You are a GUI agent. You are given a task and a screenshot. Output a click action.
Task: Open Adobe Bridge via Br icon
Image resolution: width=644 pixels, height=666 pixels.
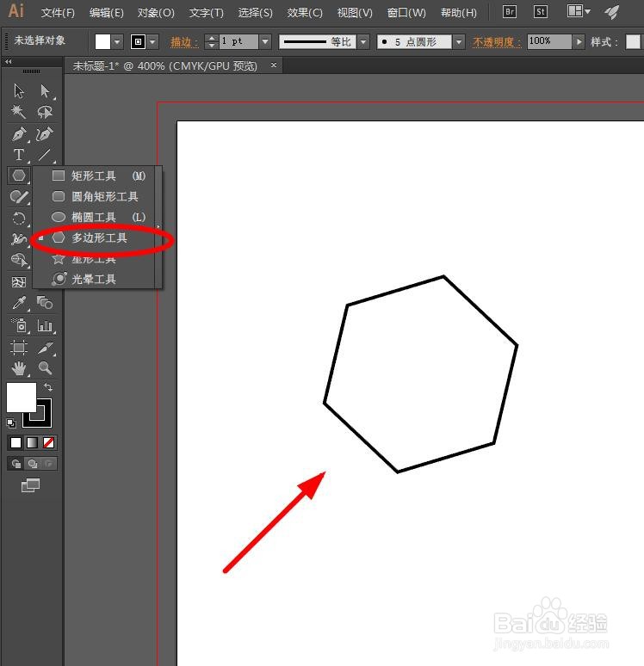(x=509, y=12)
